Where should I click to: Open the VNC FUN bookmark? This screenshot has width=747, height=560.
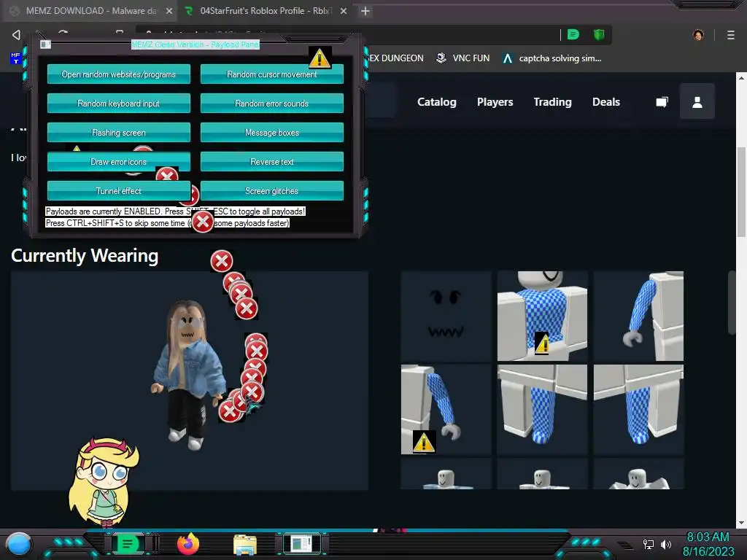click(x=463, y=58)
